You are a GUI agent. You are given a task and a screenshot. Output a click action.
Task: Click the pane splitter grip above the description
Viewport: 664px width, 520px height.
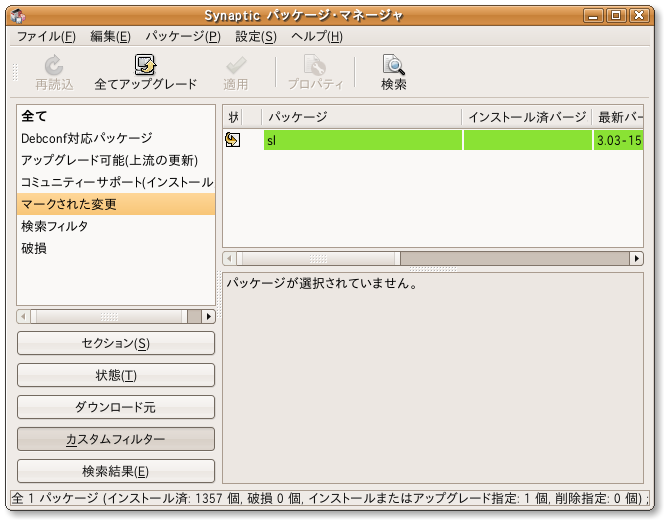433,269
